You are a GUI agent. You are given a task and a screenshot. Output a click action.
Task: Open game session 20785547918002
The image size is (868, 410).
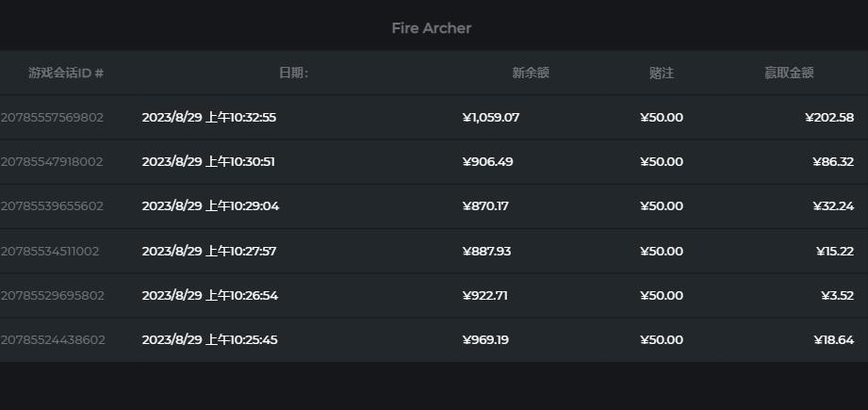coord(52,162)
